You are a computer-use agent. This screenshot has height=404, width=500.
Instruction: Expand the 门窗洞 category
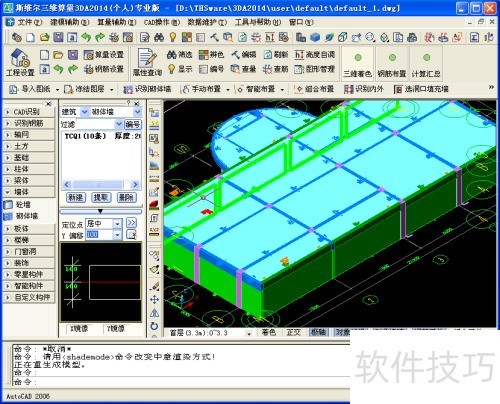tap(8, 252)
